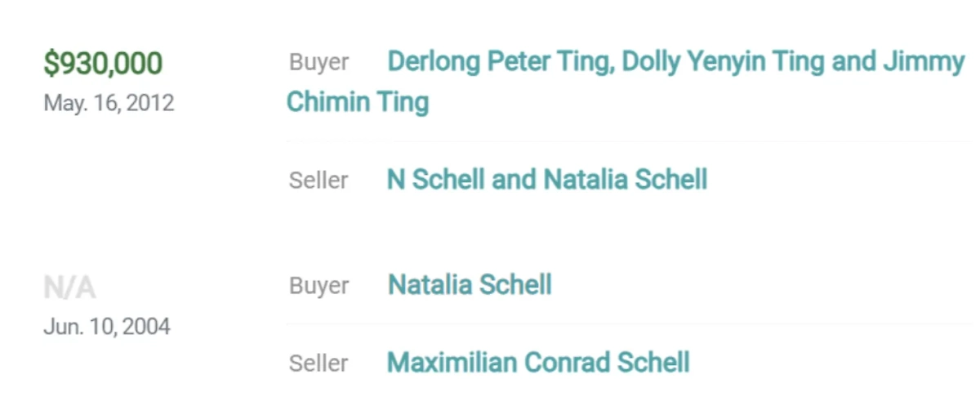Click the Maximilian Conrad Schell seller link
The height and width of the screenshot is (406, 980).
(538, 362)
